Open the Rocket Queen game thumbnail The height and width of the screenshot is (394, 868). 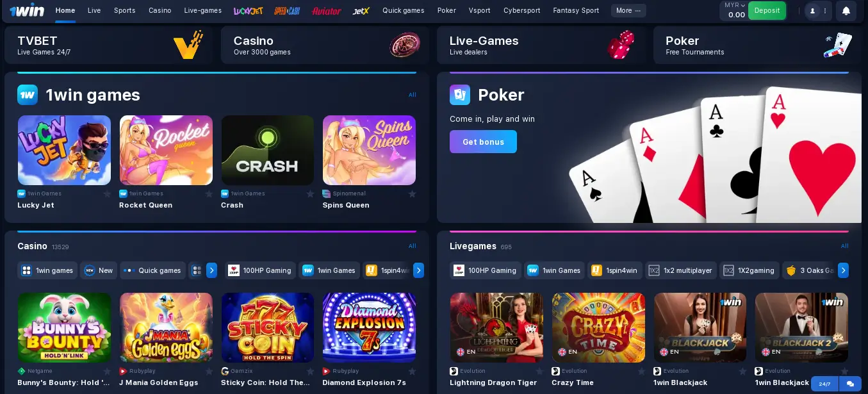pos(166,150)
